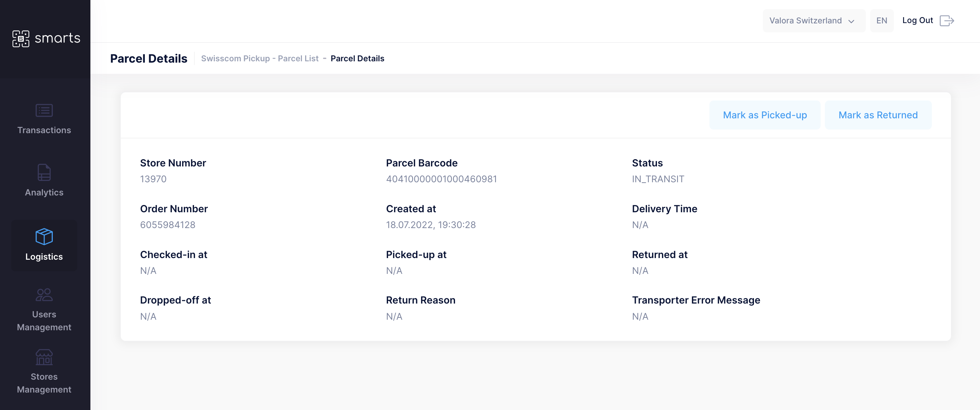980x410 pixels.
Task: Click the Log Out arrow icon
Action: (947, 20)
